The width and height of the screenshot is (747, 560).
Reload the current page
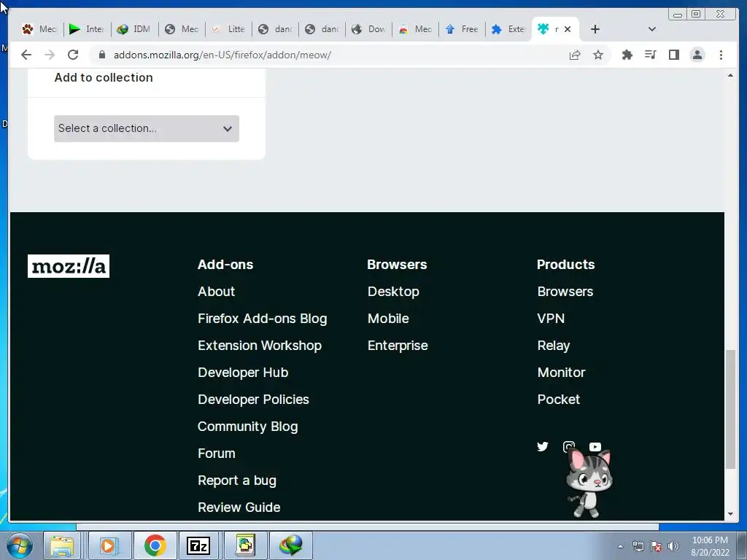(72, 55)
